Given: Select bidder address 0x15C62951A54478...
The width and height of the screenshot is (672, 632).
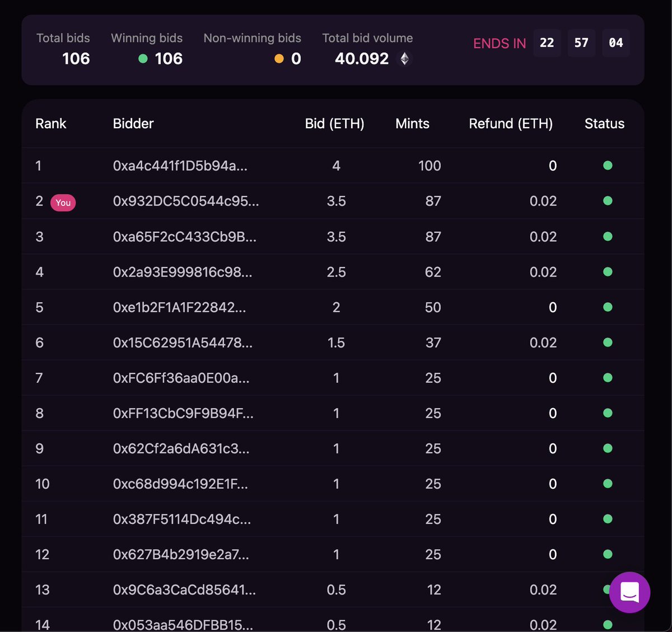Looking at the screenshot, I should (x=183, y=343).
